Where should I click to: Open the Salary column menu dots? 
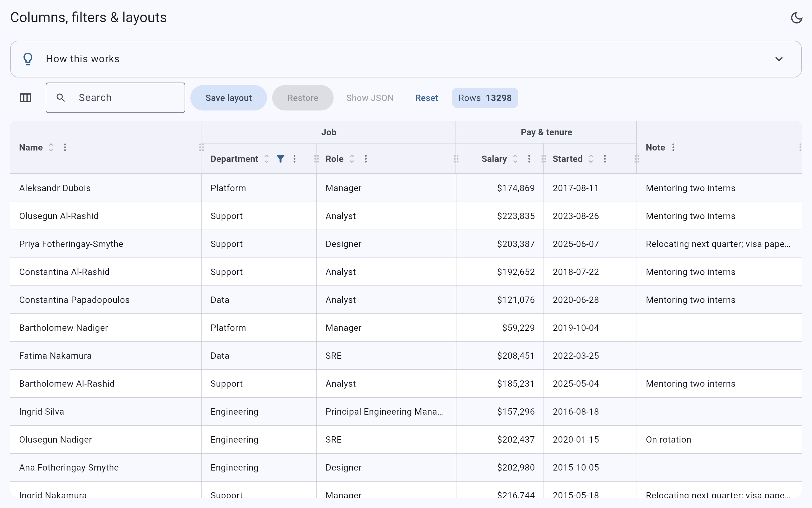[x=529, y=159]
